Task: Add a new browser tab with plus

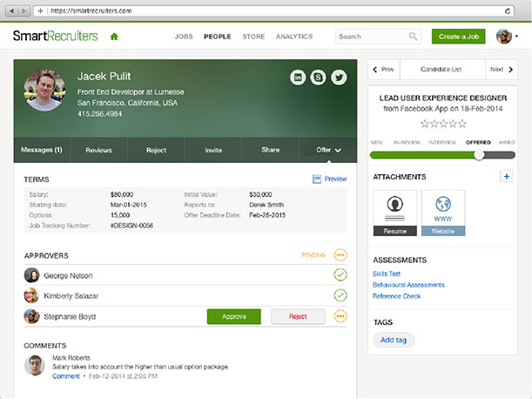Action: (40, 10)
